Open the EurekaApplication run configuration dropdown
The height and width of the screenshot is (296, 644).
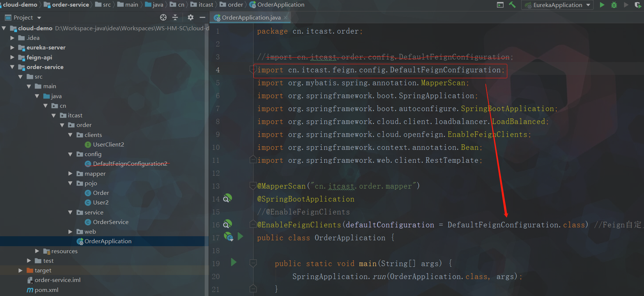558,5
